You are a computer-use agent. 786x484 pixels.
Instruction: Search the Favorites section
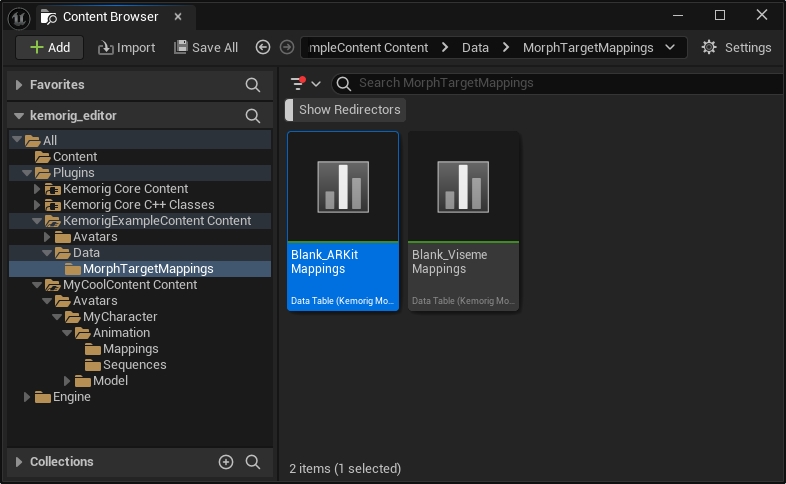[253, 85]
